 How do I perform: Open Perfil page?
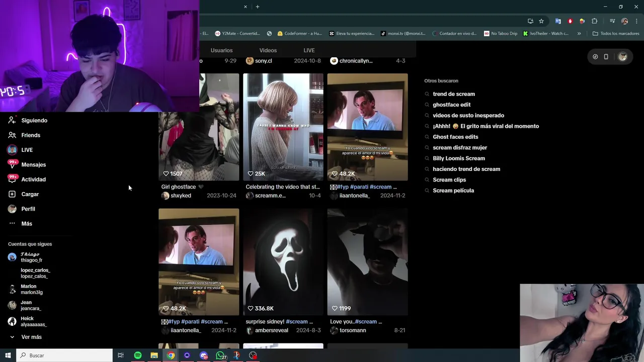click(22, 209)
